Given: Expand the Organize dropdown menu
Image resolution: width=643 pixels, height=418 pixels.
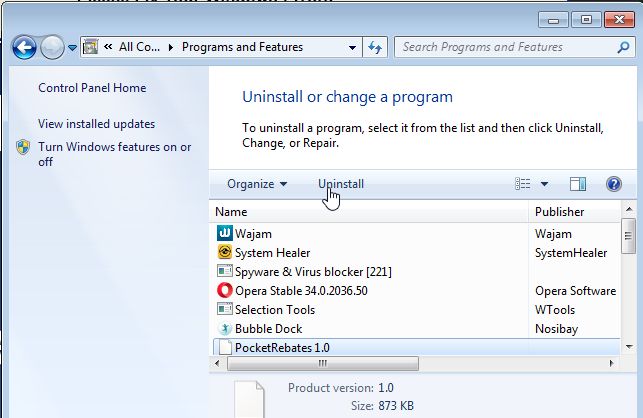Looking at the screenshot, I should (x=257, y=184).
